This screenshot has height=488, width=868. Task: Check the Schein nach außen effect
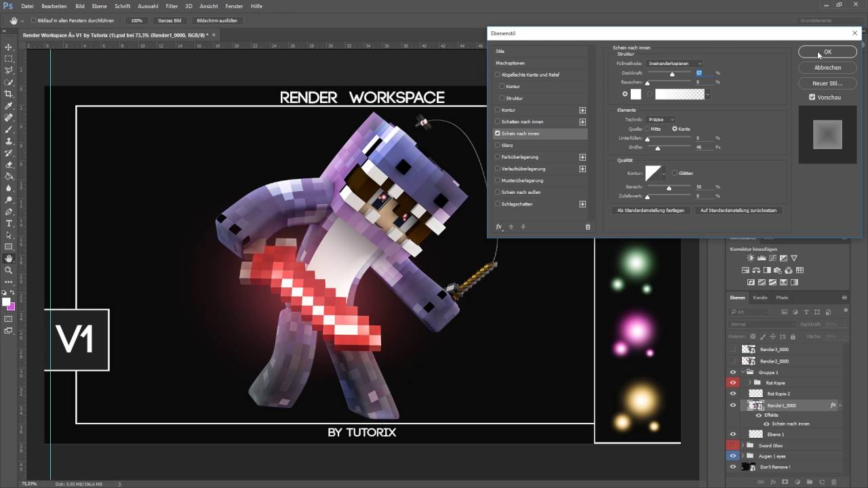[x=498, y=192]
